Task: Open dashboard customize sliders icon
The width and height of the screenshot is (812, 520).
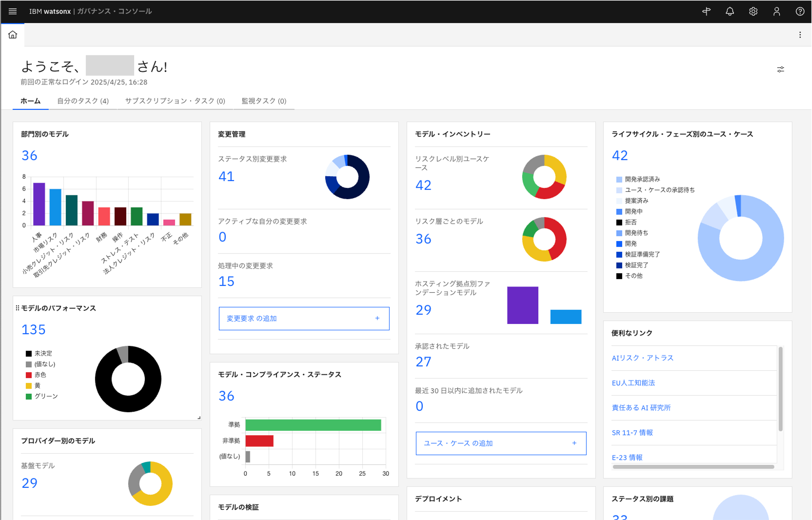Action: click(x=780, y=69)
